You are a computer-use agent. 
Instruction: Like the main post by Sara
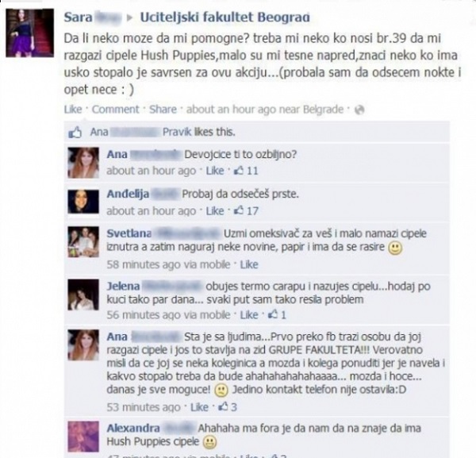(x=73, y=110)
